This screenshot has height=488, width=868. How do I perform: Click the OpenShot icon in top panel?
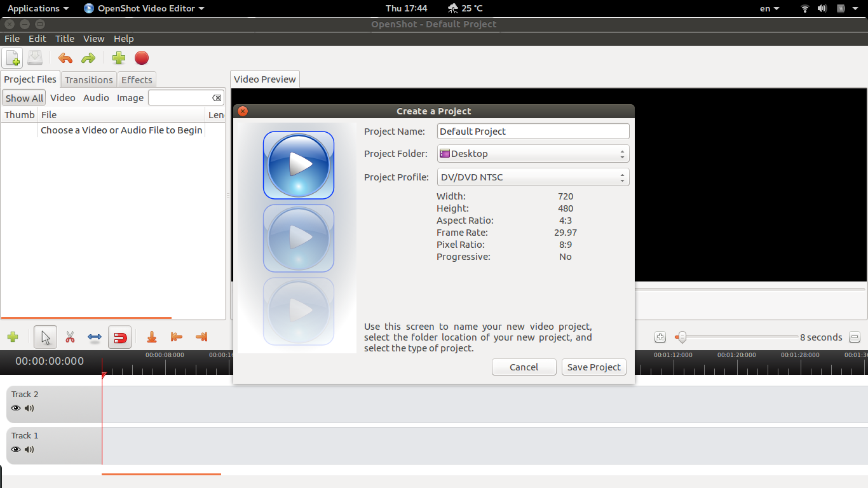(89, 8)
